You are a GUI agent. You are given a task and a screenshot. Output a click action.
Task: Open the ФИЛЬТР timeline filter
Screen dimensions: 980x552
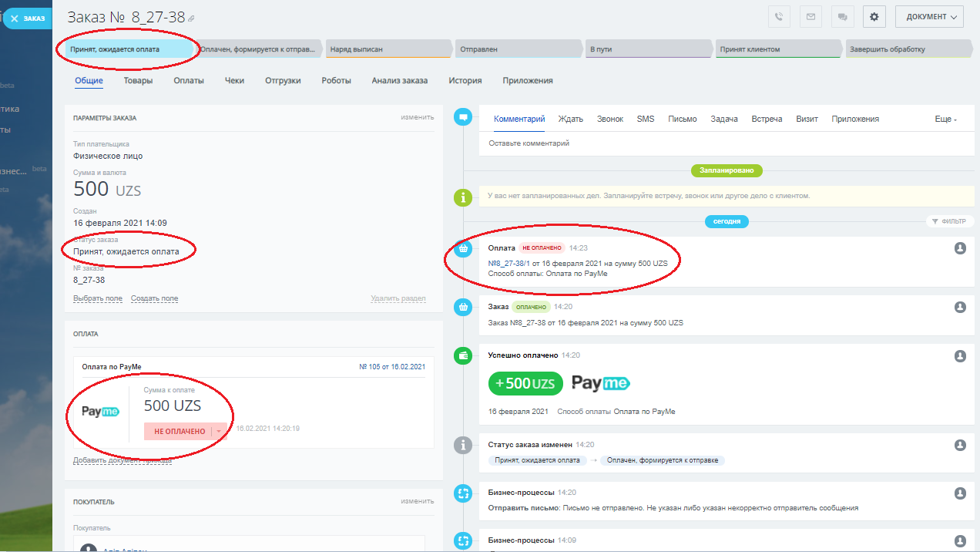point(947,221)
